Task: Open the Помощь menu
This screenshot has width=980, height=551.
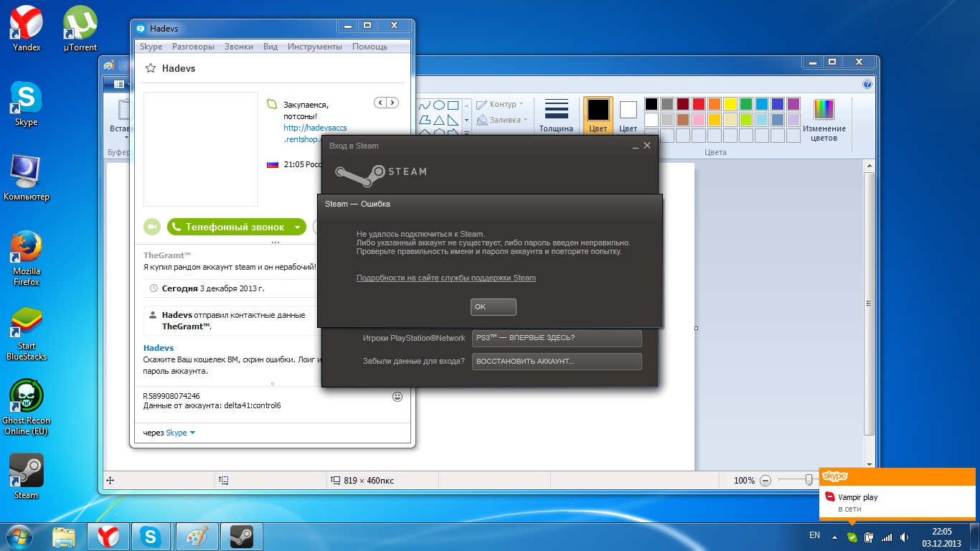Action: tap(369, 47)
